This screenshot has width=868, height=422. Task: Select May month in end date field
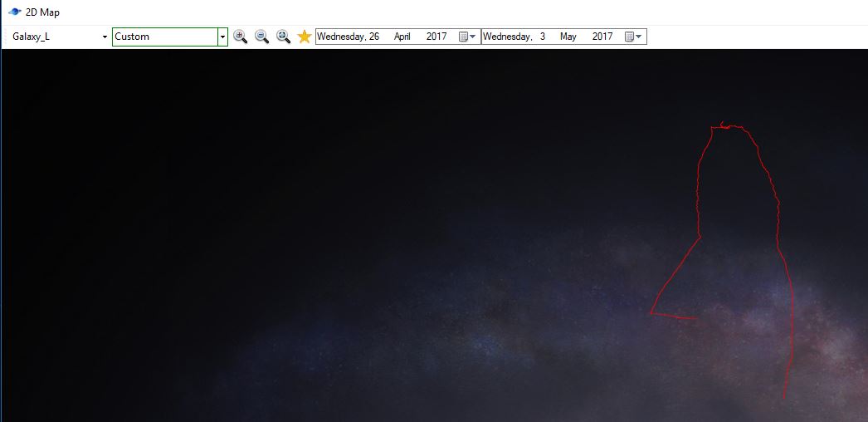point(568,37)
